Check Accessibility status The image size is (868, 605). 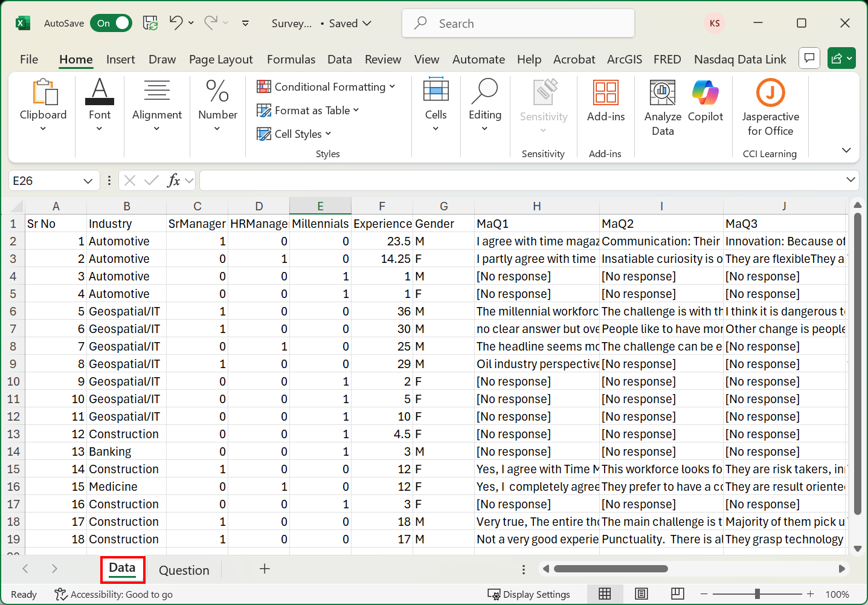coord(114,594)
